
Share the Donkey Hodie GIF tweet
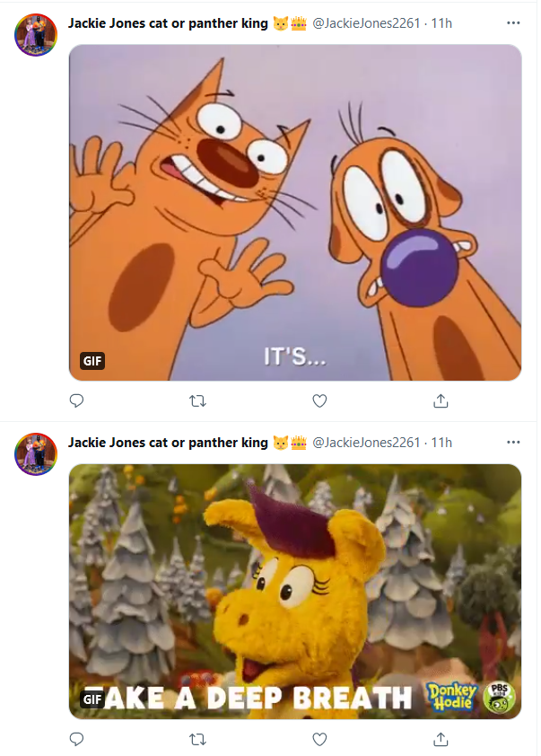tap(441, 739)
